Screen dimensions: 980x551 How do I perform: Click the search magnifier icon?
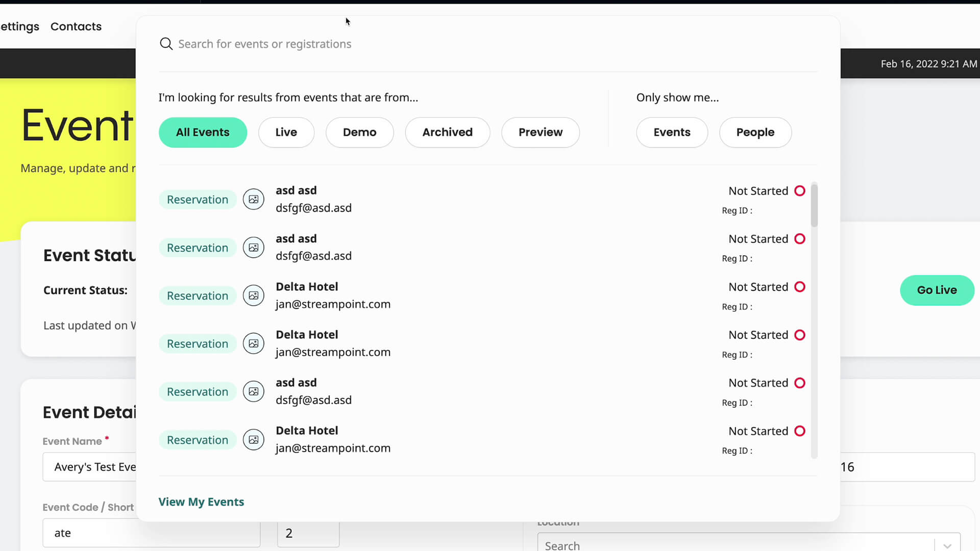pos(166,44)
